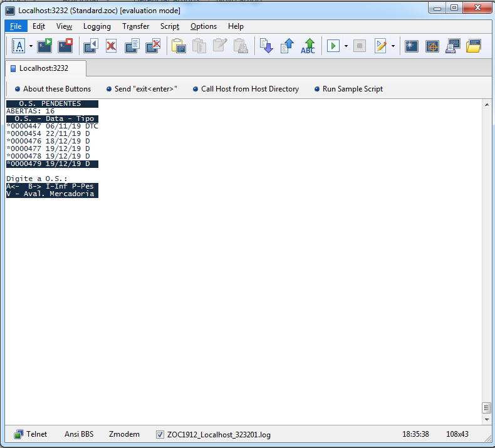Click terminal row 0000447 06/11/19 DTC
The width and height of the screenshot is (495, 448).
click(x=53, y=127)
